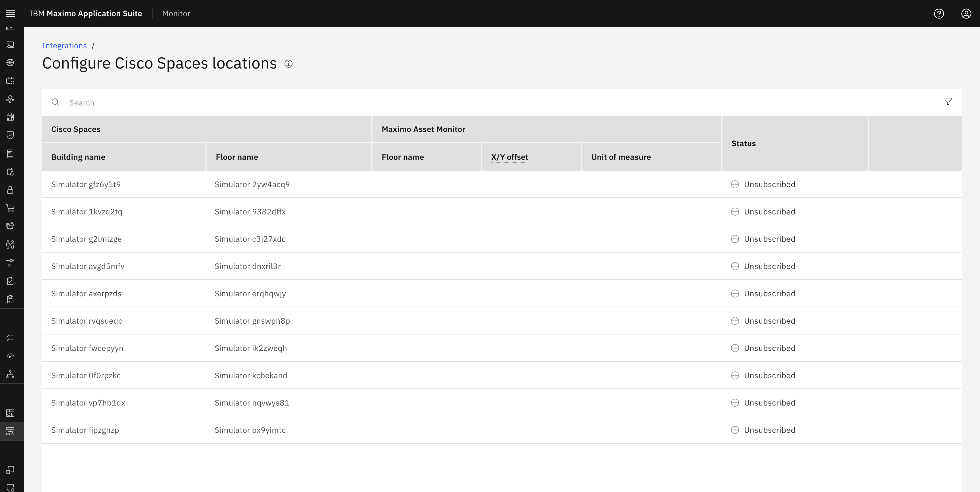
Task: Open the dashboard chart sidebar icon
Action: 10,413
